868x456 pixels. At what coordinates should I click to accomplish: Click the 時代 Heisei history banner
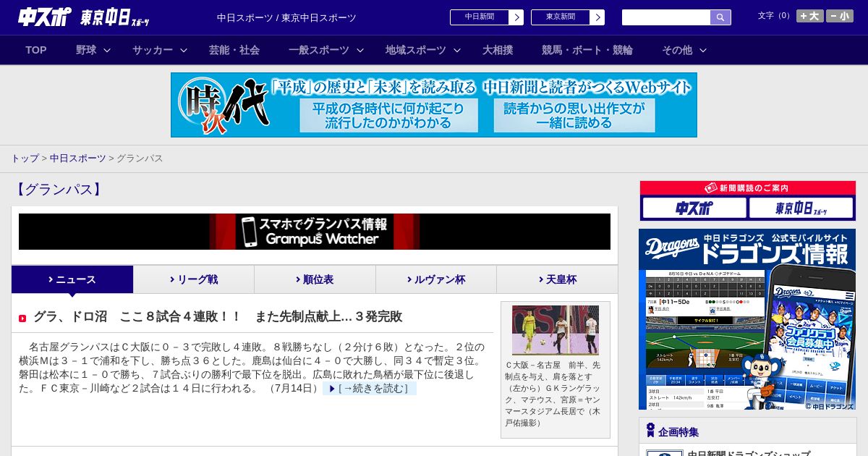[x=434, y=105]
